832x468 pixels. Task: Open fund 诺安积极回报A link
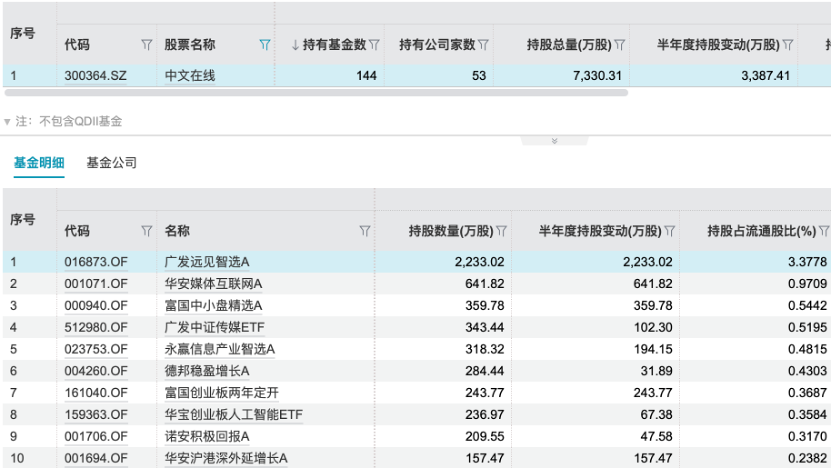[x=207, y=436]
